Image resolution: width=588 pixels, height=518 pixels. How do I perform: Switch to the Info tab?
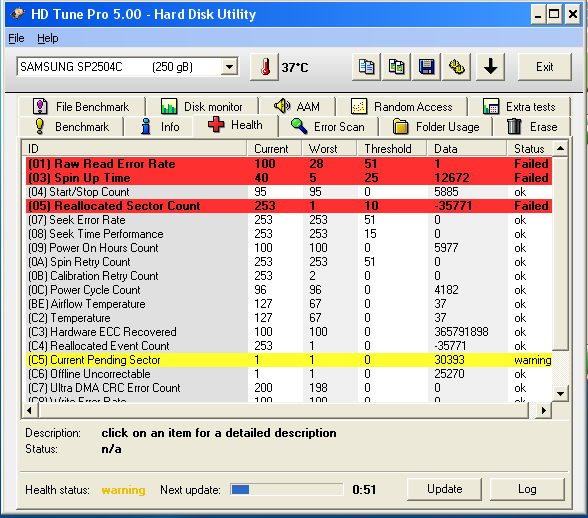[x=159, y=127]
